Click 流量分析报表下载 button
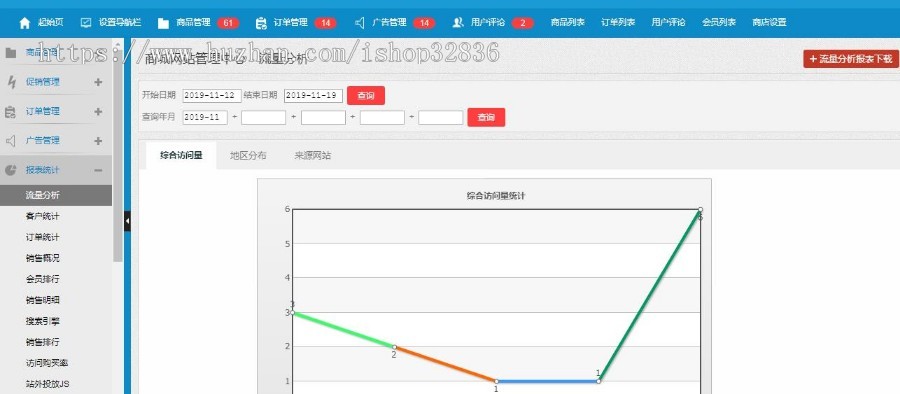Screen dimensions: 900x394 [851, 59]
